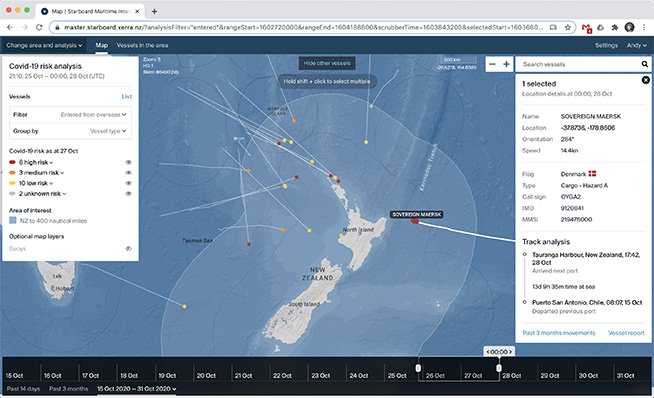This screenshot has width=654, height=398.
Task: Open Past 3 months movements link
Action: pos(559,333)
